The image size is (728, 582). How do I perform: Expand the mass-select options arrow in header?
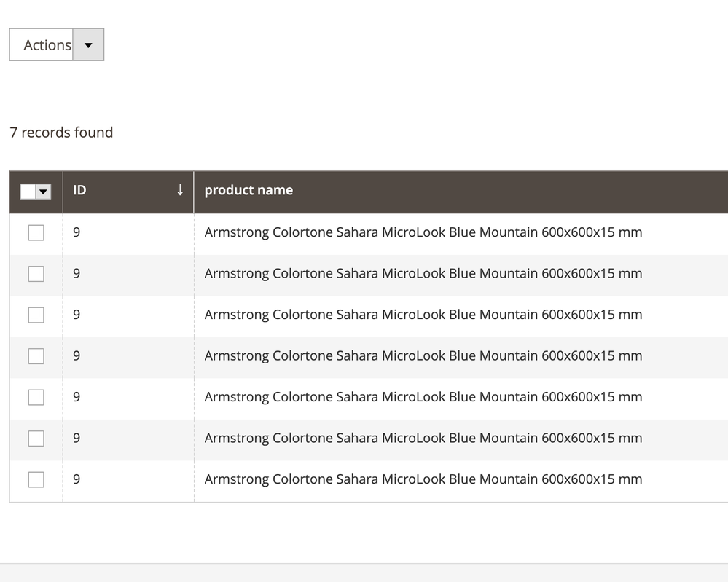pos(44,192)
